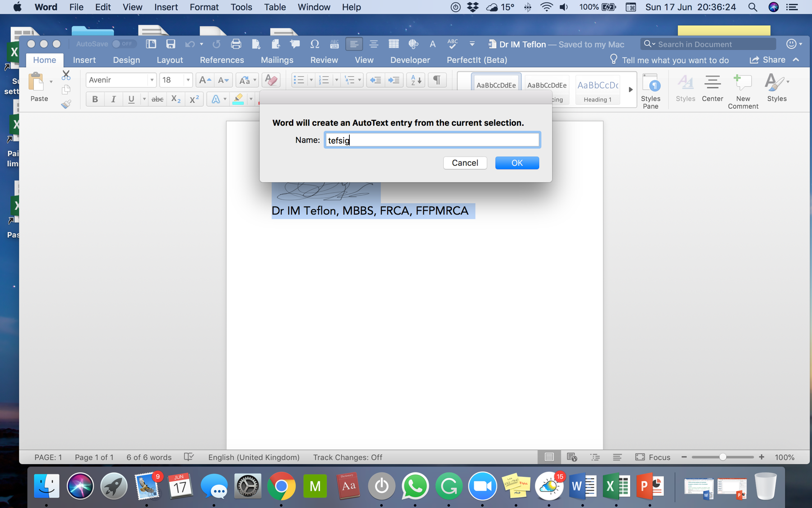Cancel the AutoText dialog

click(x=465, y=163)
